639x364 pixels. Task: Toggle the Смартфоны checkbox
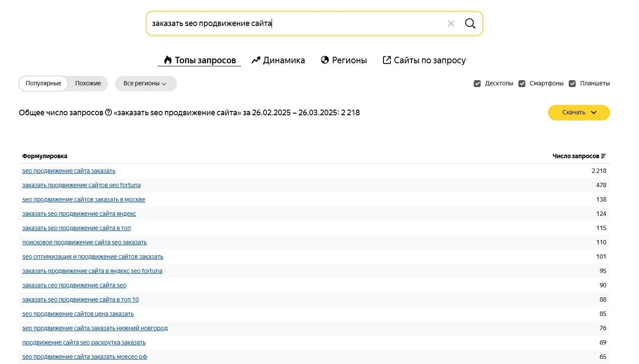click(x=522, y=84)
